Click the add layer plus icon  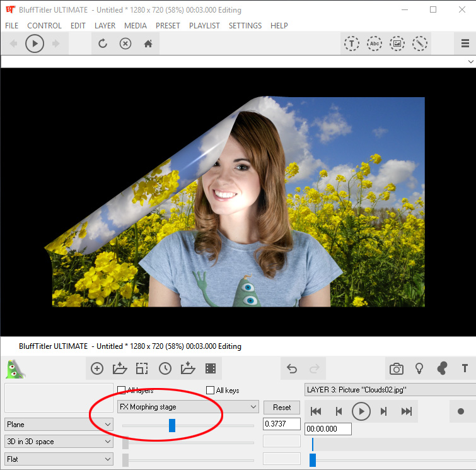pos(97,368)
